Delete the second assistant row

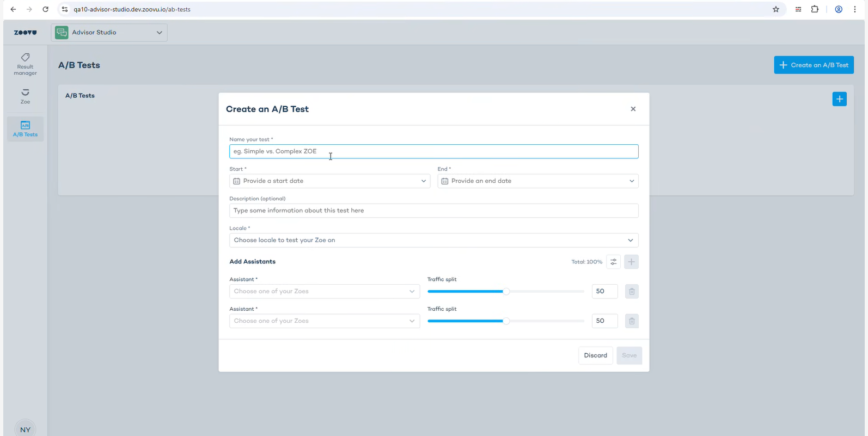pos(631,321)
